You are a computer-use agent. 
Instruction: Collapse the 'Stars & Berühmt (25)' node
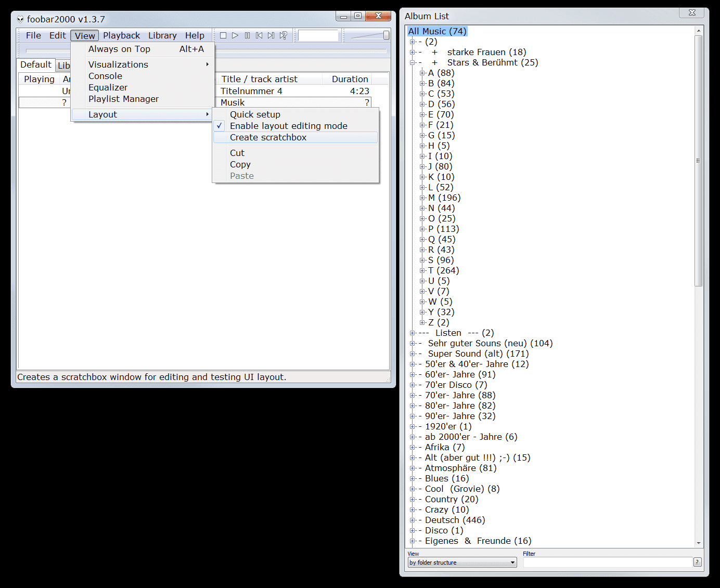[x=412, y=62]
